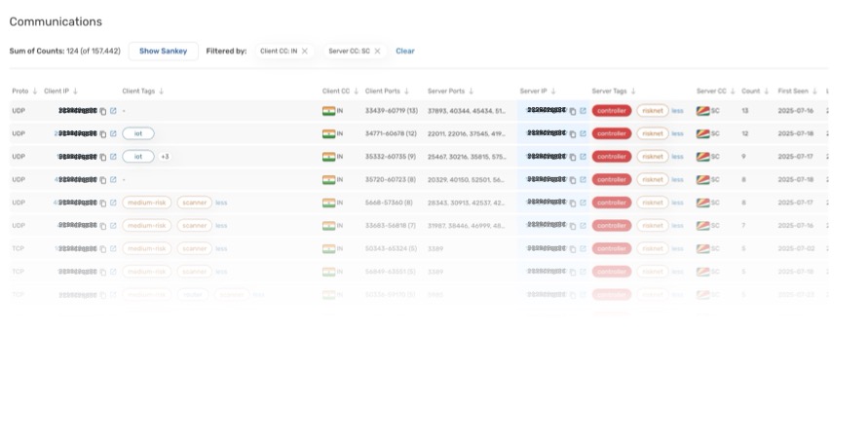Expand the +3 extra client tags
868x442 pixels.
[x=165, y=157]
